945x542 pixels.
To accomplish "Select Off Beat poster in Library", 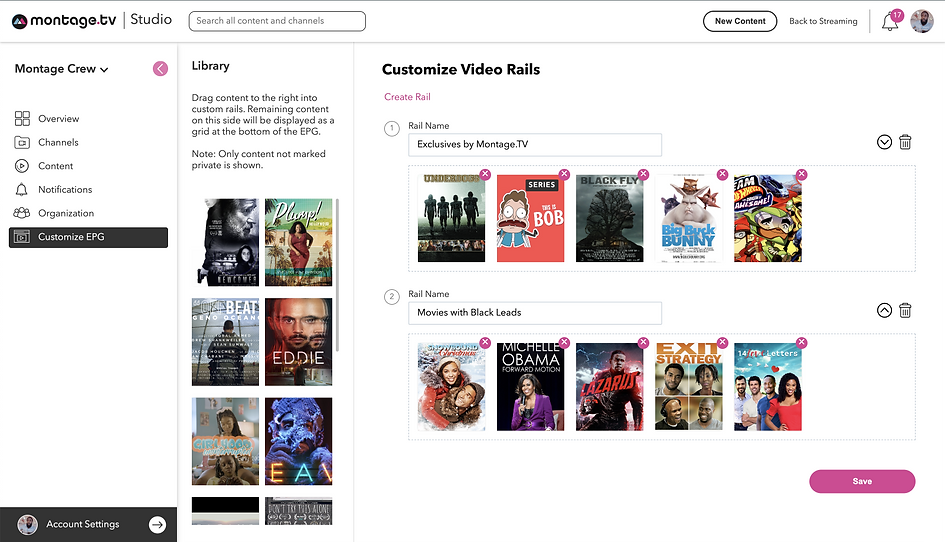I will pos(225,342).
